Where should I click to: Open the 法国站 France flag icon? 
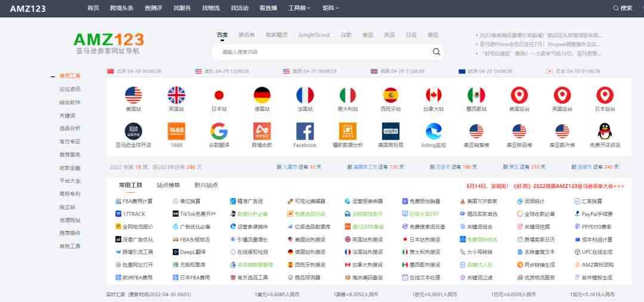tap(305, 95)
